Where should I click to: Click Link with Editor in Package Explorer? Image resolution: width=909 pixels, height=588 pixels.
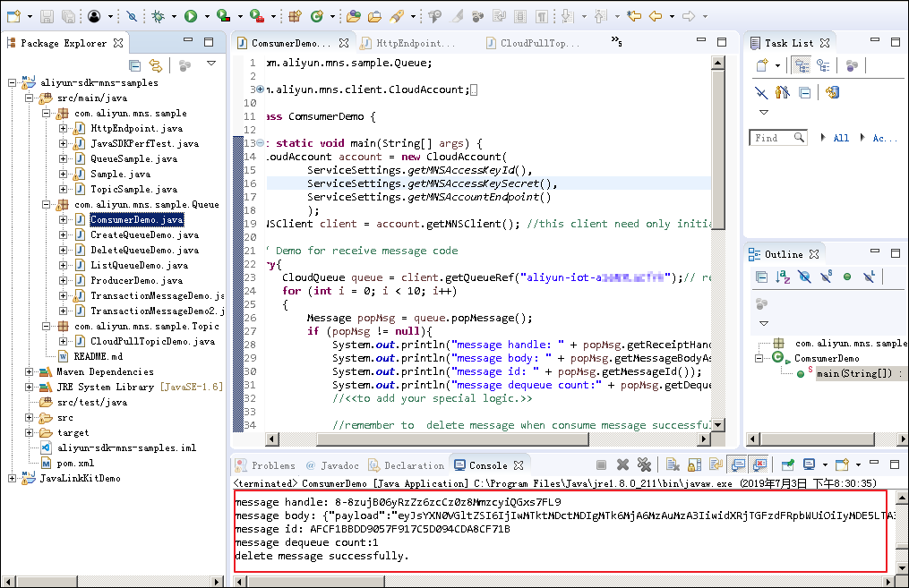point(155,64)
